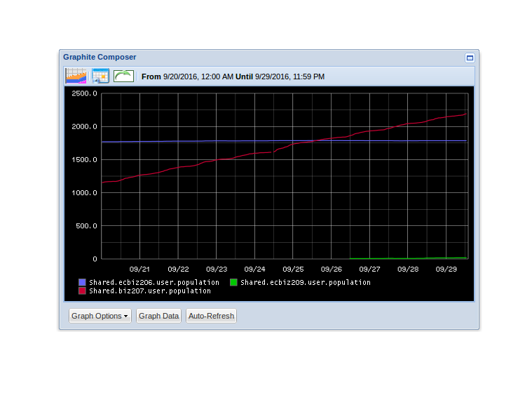Toggle the Auto-Refresh button

pyautogui.click(x=211, y=316)
